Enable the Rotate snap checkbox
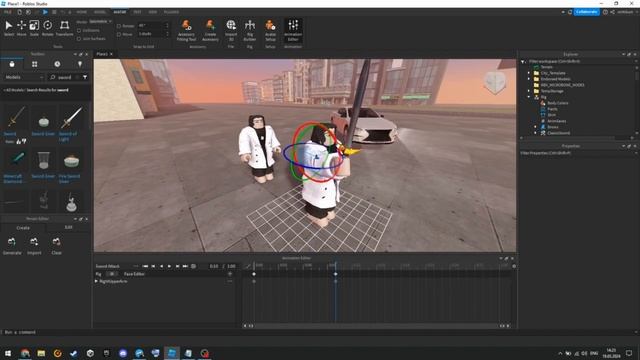The height and width of the screenshot is (360, 640). pyautogui.click(x=119, y=26)
